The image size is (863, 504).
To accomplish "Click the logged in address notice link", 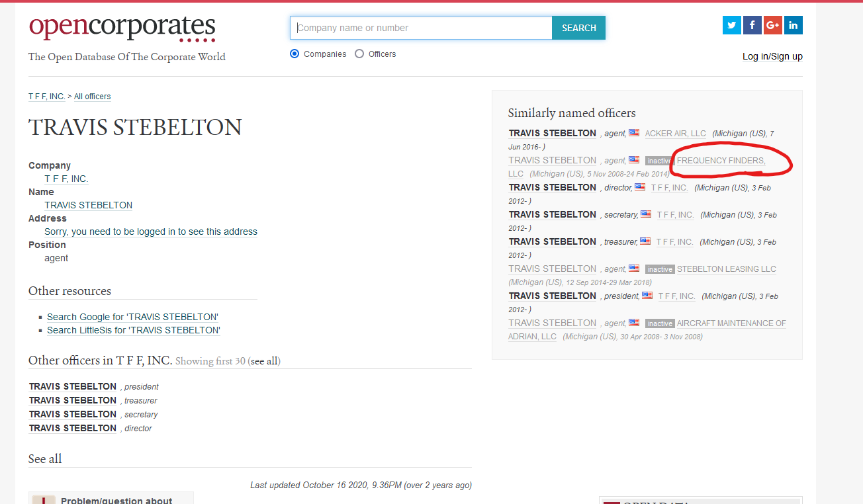I will [x=151, y=231].
